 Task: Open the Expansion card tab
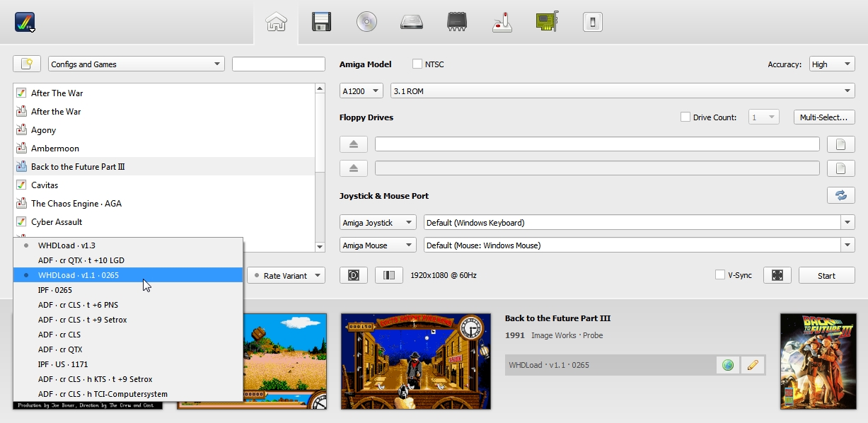click(x=548, y=22)
